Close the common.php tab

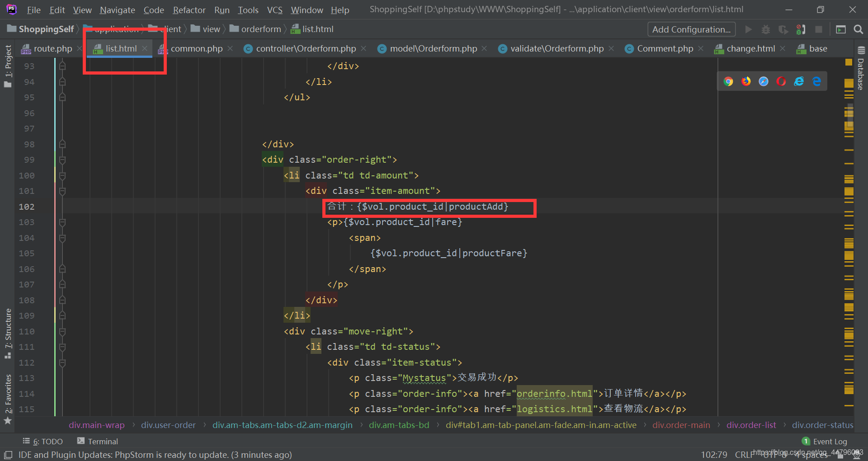click(230, 48)
